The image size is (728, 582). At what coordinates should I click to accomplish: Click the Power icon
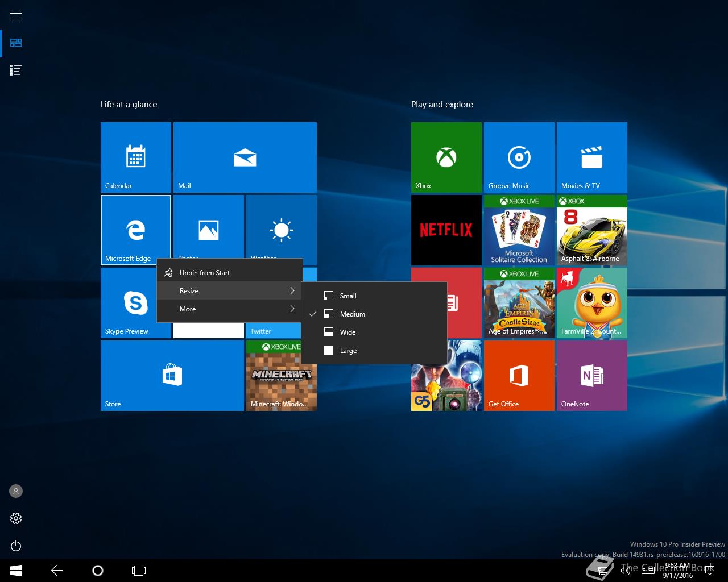point(16,546)
